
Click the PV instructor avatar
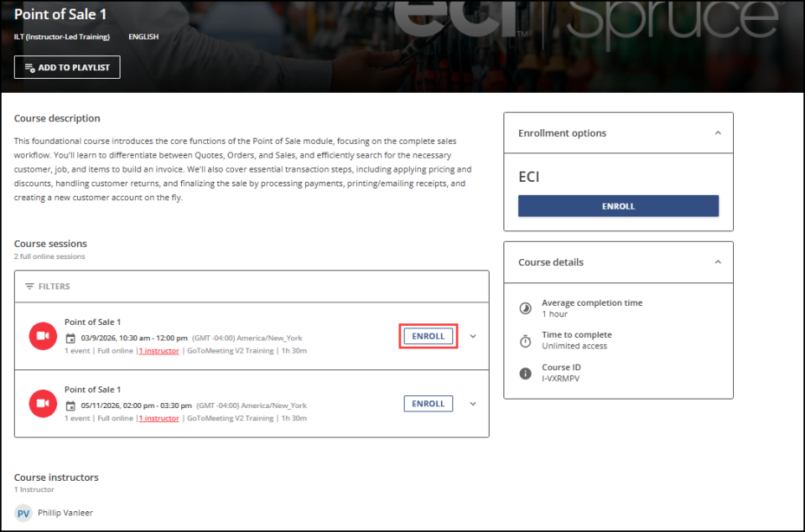click(23, 513)
